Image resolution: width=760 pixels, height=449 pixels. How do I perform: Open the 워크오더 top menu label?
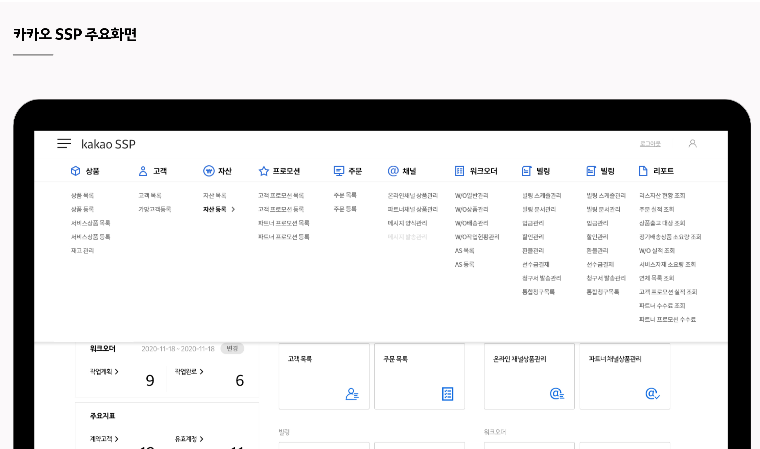pos(483,171)
